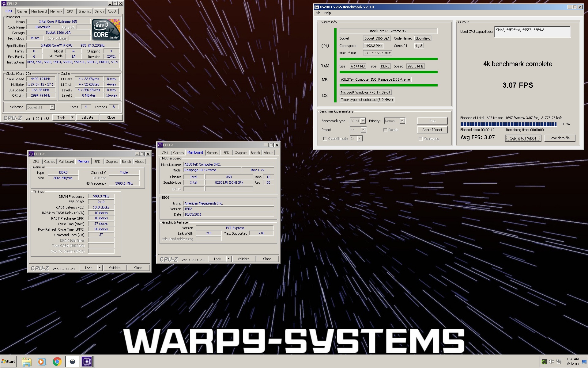The image size is (588, 368).
Task: Click NB Frequency 3993.1 MHz value
Action: [x=124, y=183]
